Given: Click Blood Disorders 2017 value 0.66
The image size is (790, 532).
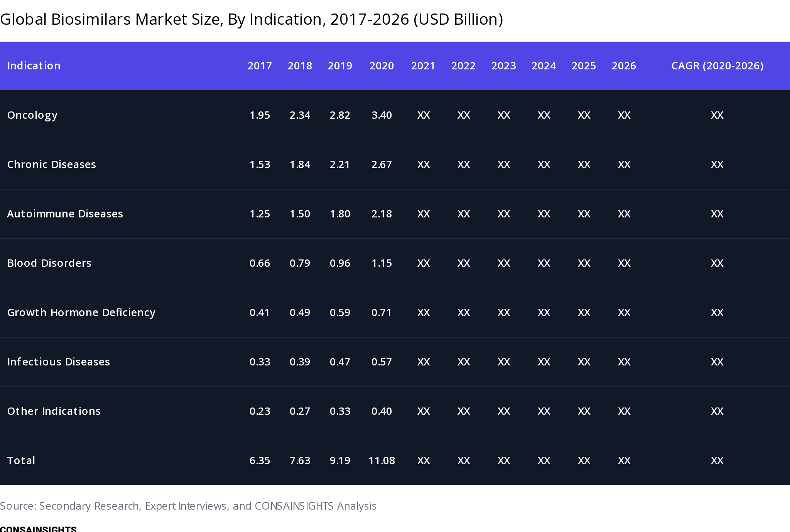Looking at the screenshot, I should click(260, 263).
